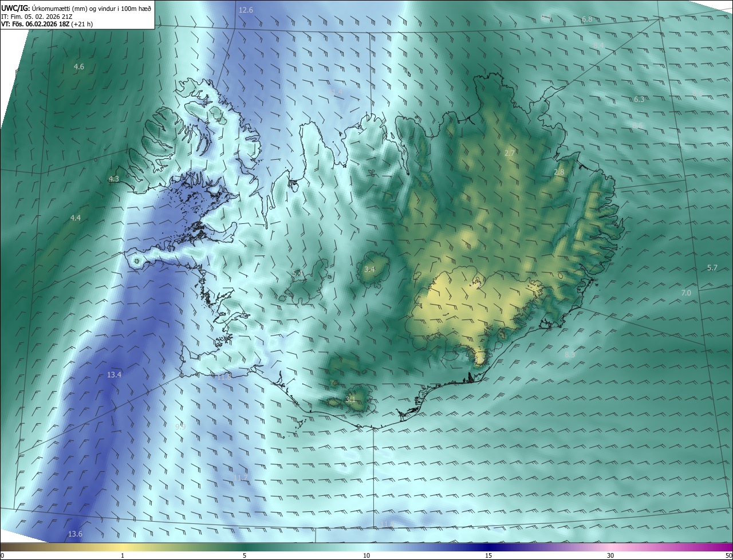Click the 13.4 value label in the blue band
Image resolution: width=733 pixels, height=560 pixels.
click(115, 375)
